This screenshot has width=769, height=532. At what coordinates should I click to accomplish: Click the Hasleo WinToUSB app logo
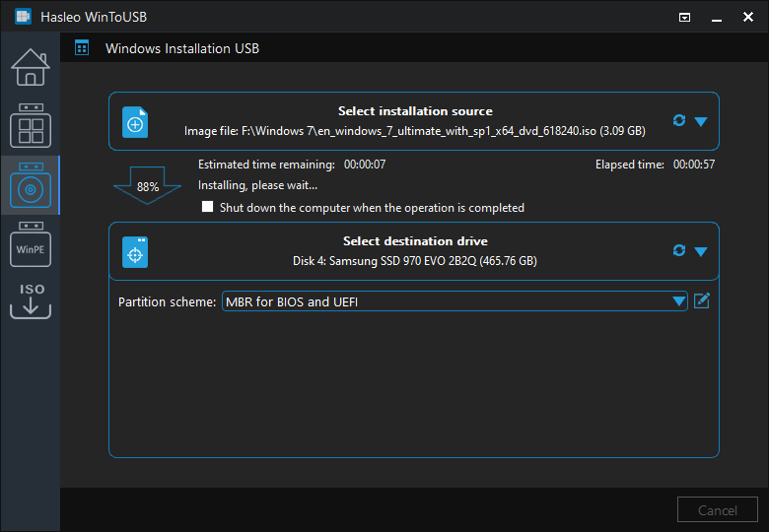pos(23,17)
